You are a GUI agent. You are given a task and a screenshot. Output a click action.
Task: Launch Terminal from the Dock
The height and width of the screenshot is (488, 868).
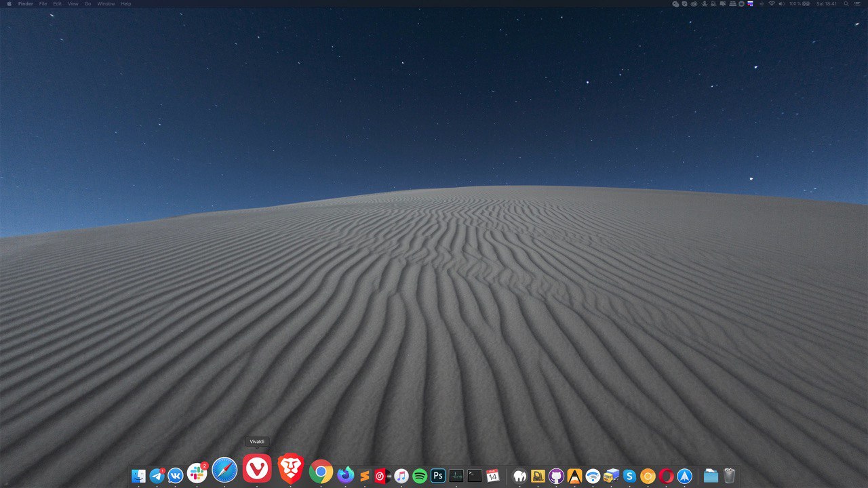[x=475, y=476]
